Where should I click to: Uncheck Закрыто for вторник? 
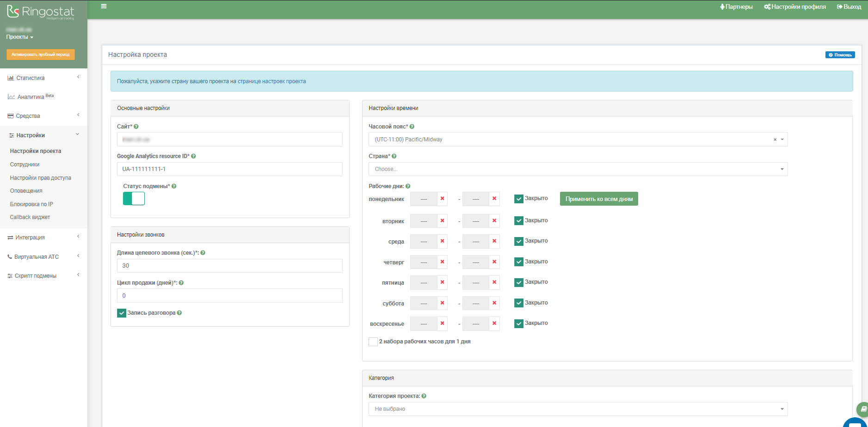[519, 221]
